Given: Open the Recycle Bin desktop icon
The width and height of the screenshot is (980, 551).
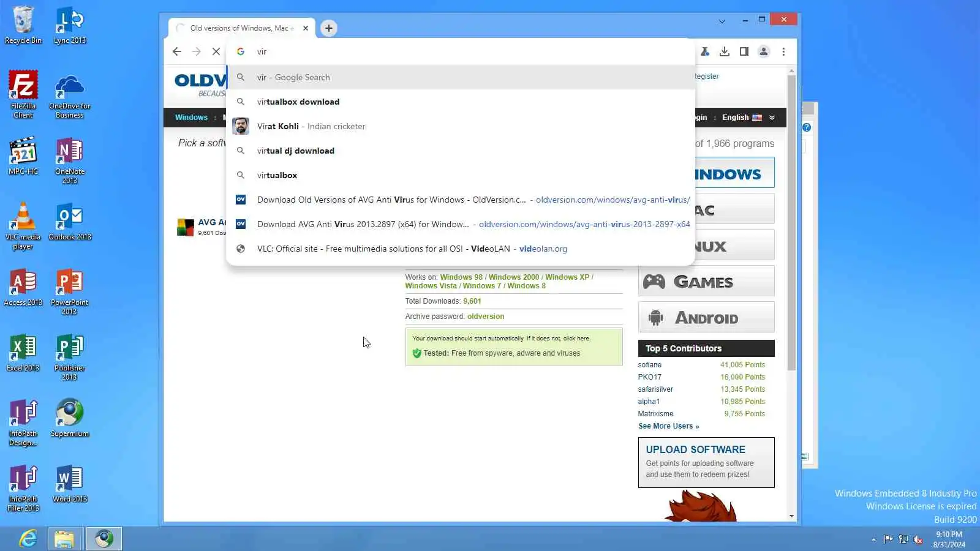Looking at the screenshot, I should pos(23,25).
